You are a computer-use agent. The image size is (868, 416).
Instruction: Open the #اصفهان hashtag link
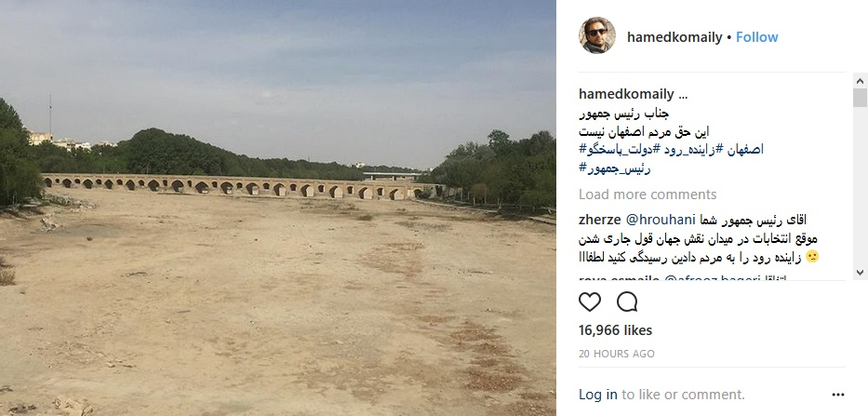click(x=743, y=150)
